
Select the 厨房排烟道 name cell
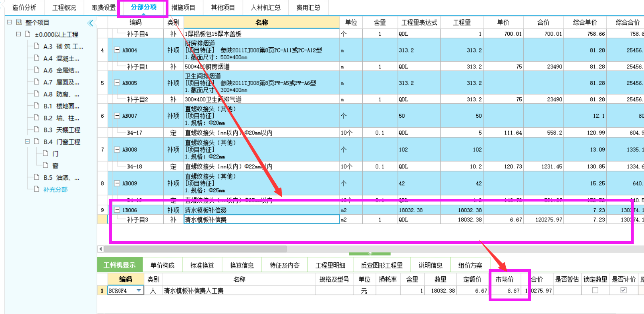click(261, 50)
